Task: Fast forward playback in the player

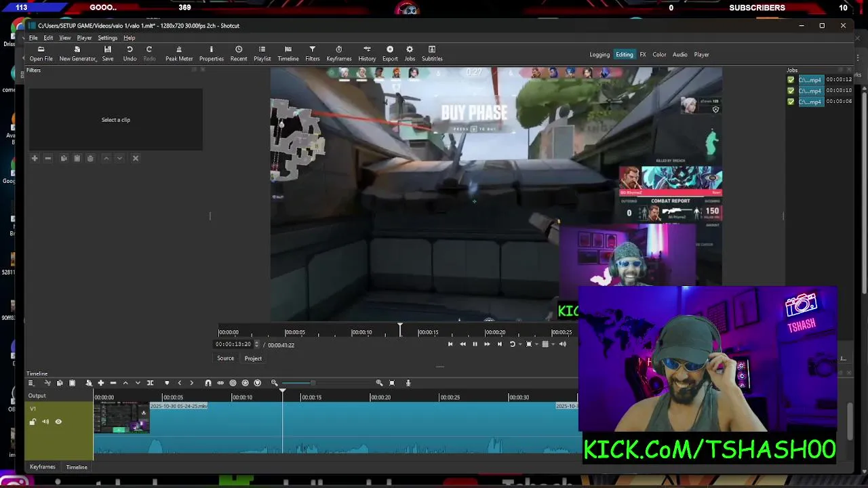Action: 487,344
